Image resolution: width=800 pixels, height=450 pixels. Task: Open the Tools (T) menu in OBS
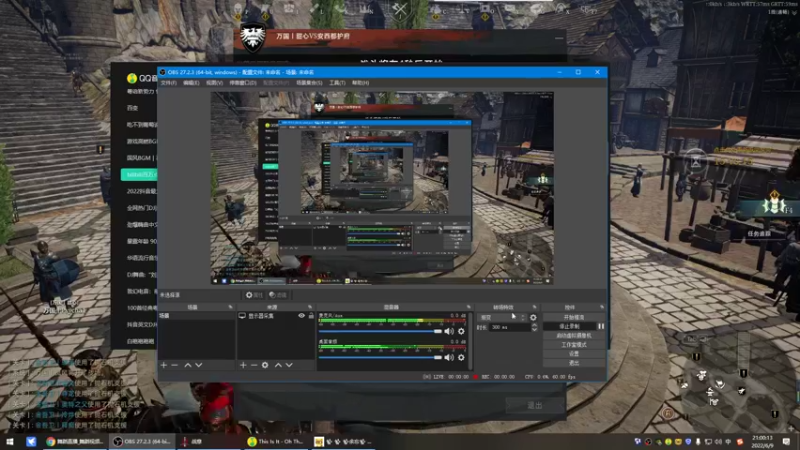(337, 83)
